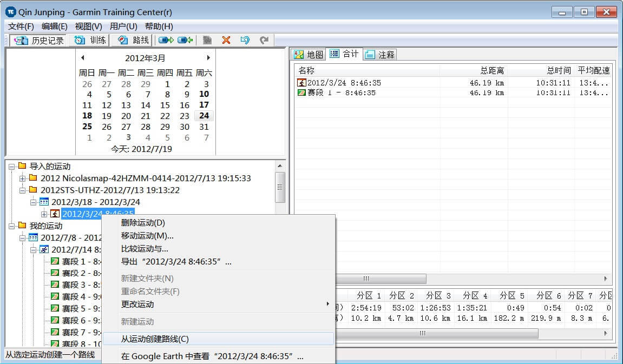Open the 文件(F) menu
Viewport: 623px width, 364px height.
point(21,27)
